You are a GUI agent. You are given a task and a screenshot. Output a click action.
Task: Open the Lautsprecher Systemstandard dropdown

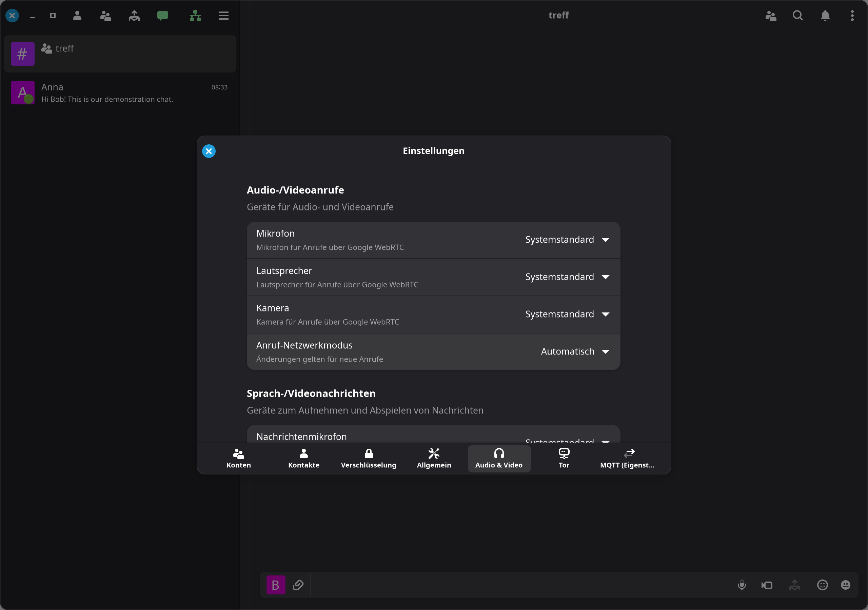tap(567, 277)
